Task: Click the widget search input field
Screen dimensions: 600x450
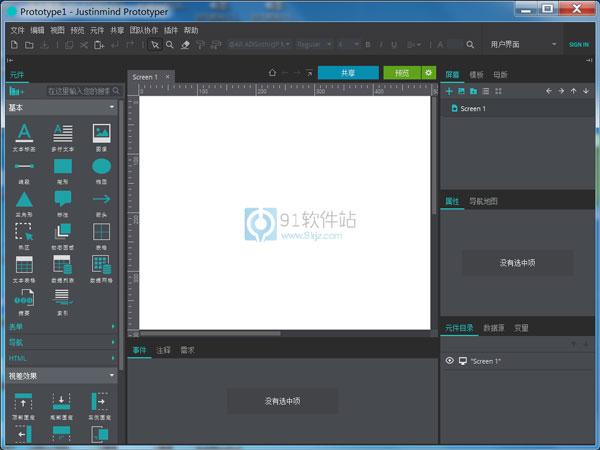Action: click(78, 91)
